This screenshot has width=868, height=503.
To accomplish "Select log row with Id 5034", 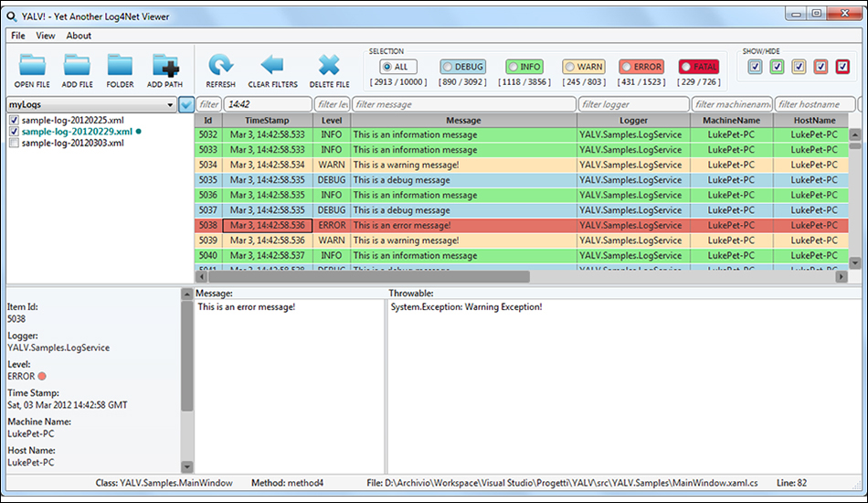I will coord(522,165).
